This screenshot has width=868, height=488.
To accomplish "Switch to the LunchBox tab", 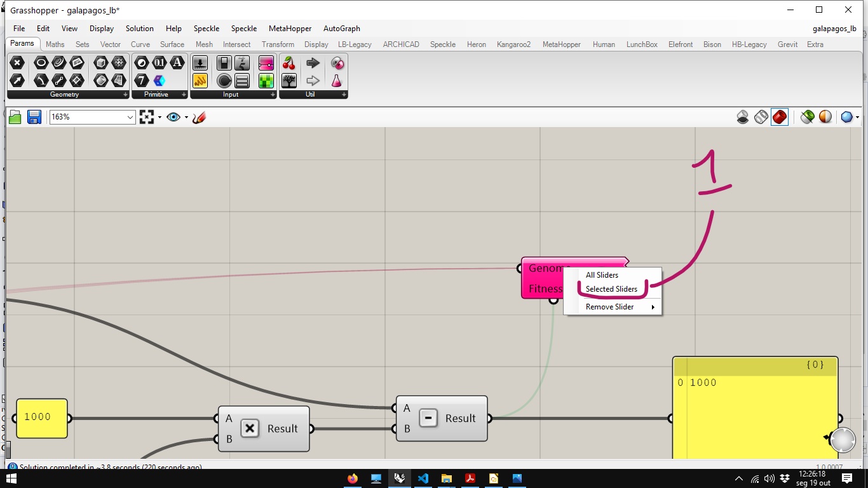I will pyautogui.click(x=642, y=44).
